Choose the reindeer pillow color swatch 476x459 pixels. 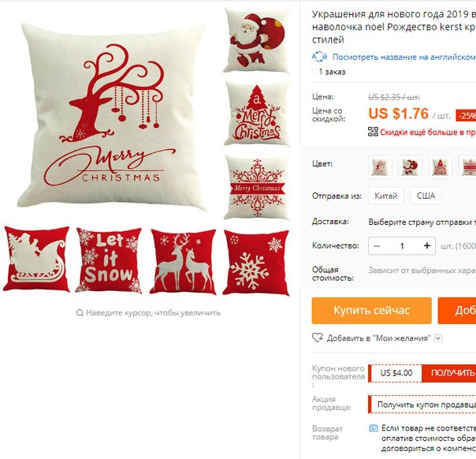click(x=380, y=166)
